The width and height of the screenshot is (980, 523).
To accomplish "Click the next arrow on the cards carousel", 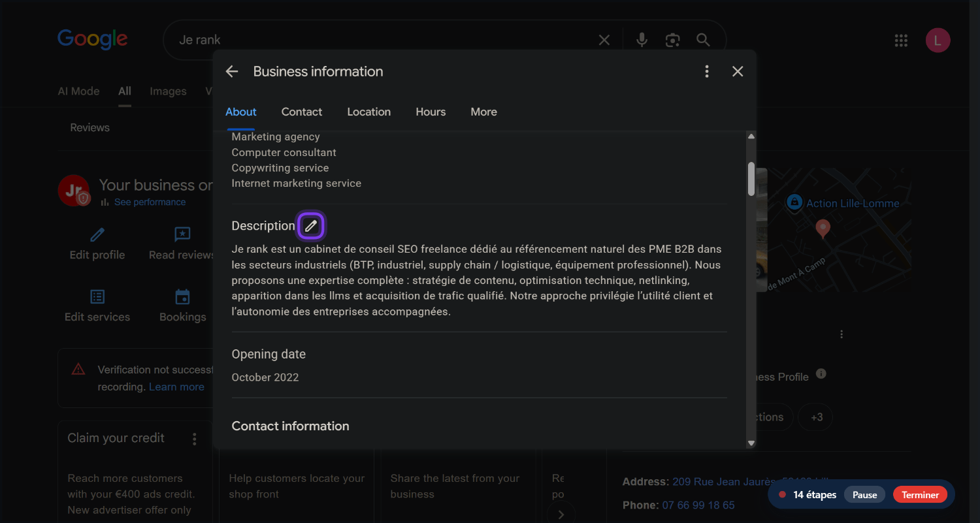I will (561, 514).
